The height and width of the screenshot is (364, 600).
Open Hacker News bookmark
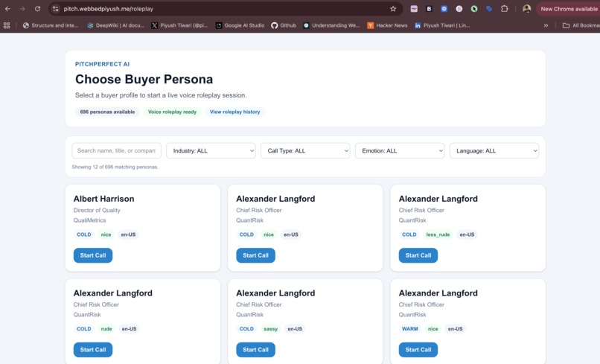tap(387, 25)
